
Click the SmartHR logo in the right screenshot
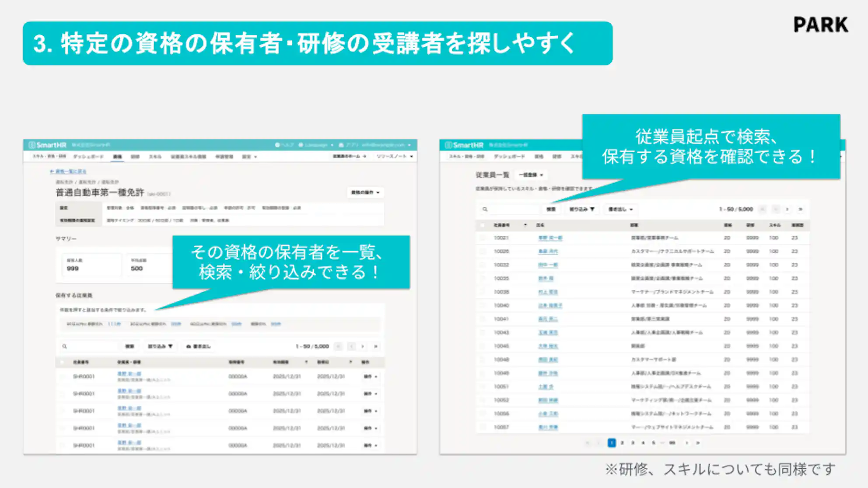click(x=464, y=145)
